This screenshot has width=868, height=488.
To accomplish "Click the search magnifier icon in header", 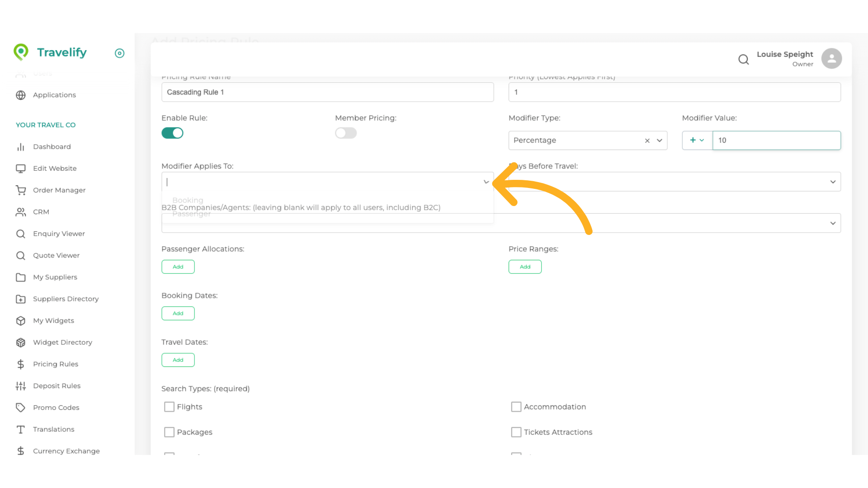I will (x=743, y=59).
